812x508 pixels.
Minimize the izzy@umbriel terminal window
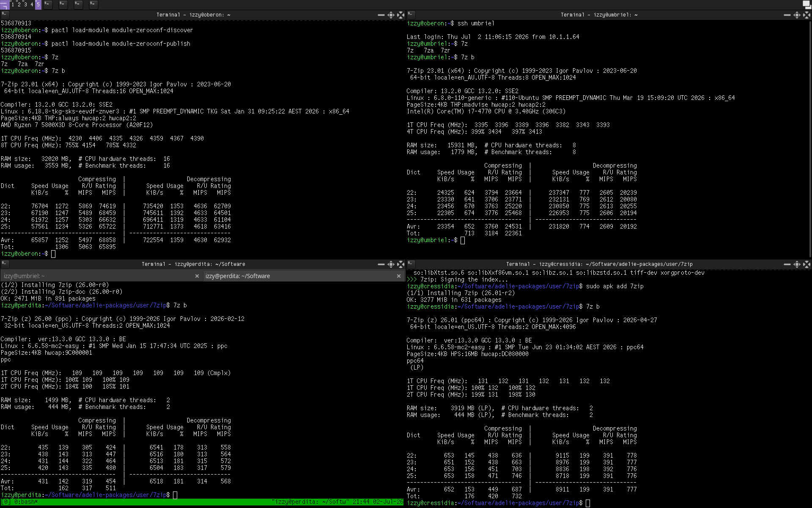tap(787, 15)
